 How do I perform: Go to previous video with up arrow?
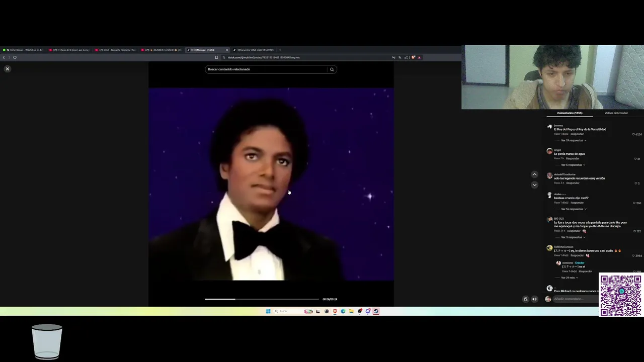point(535,174)
